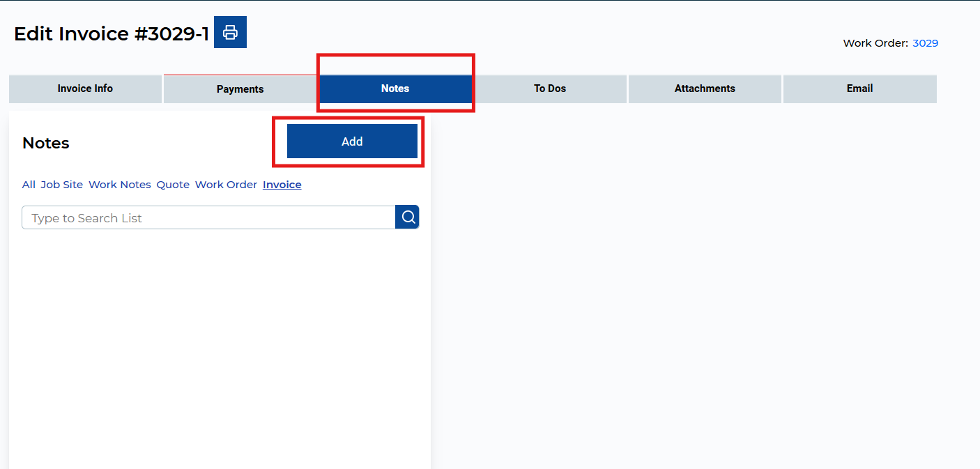Click the printer icon next to invoice title

click(x=230, y=32)
